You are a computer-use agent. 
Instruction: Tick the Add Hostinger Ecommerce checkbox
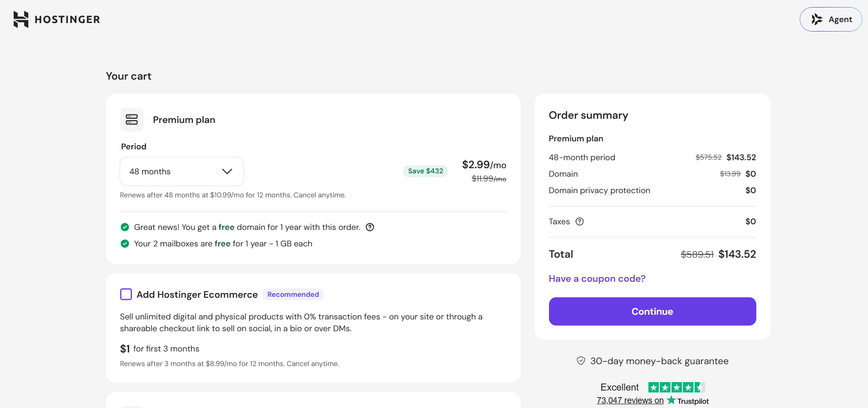pos(126,294)
